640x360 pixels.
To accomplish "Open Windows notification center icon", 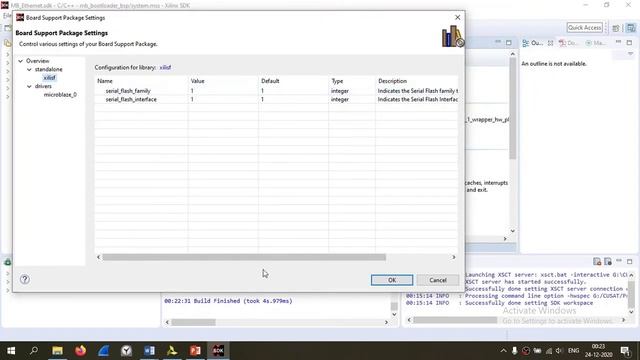I will [625, 351].
